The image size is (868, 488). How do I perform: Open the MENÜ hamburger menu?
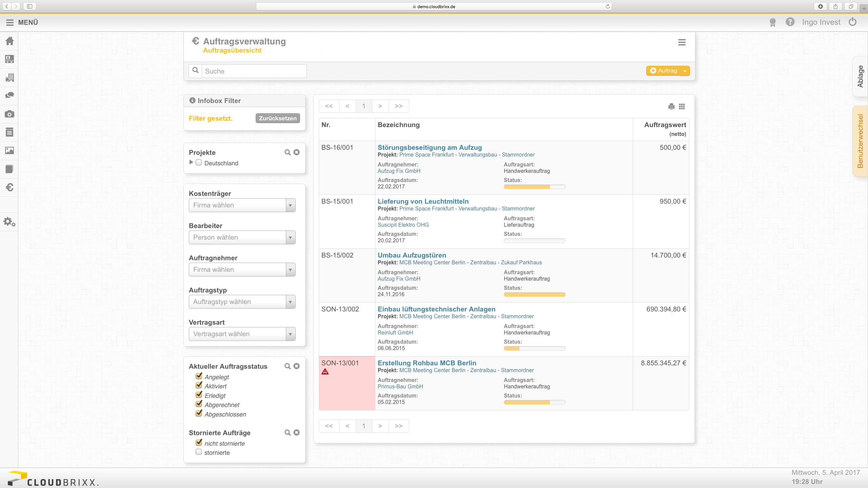point(22,22)
